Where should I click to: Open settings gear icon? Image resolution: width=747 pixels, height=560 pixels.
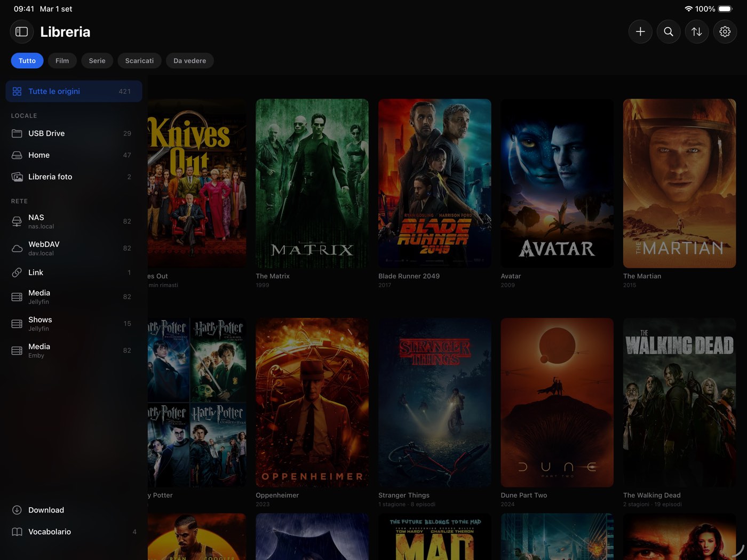pos(725,31)
